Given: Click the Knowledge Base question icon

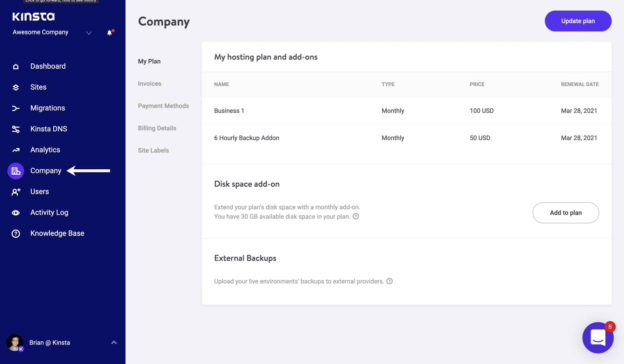Looking at the screenshot, I should point(16,234).
